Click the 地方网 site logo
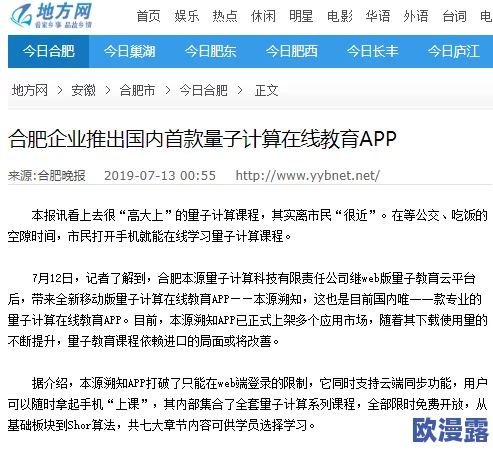 pos(51,15)
